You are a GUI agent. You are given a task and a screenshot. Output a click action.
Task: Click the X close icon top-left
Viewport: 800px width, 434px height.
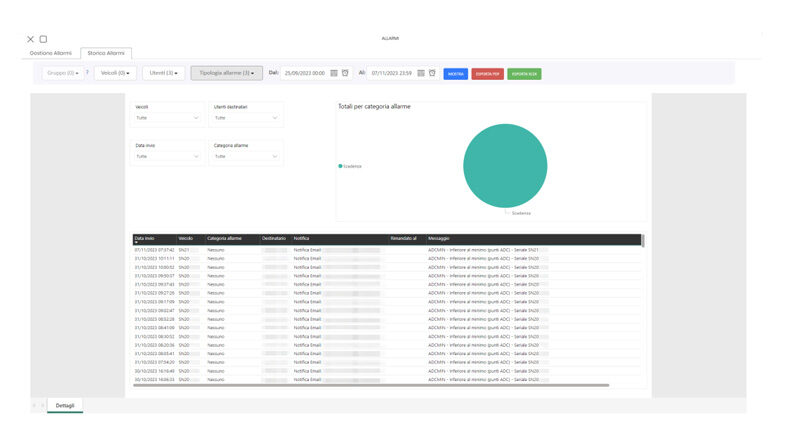click(30, 39)
